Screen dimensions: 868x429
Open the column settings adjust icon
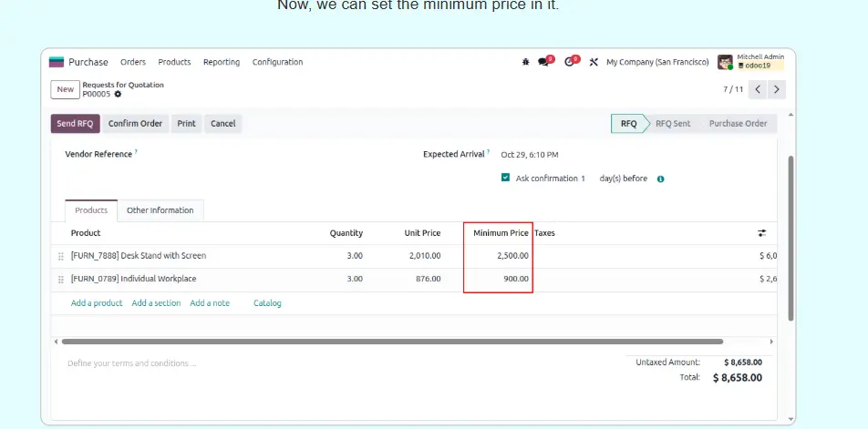click(761, 233)
